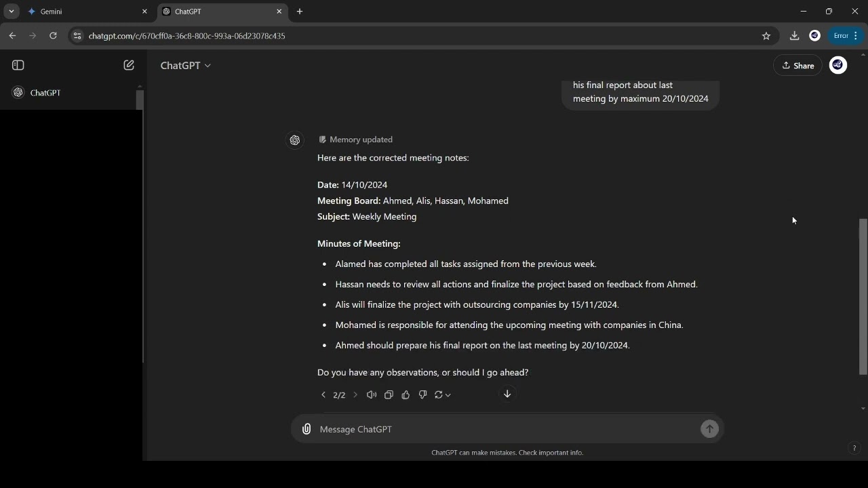Open the user profile avatar menu
Viewport: 868px width, 488px height.
tap(838, 65)
